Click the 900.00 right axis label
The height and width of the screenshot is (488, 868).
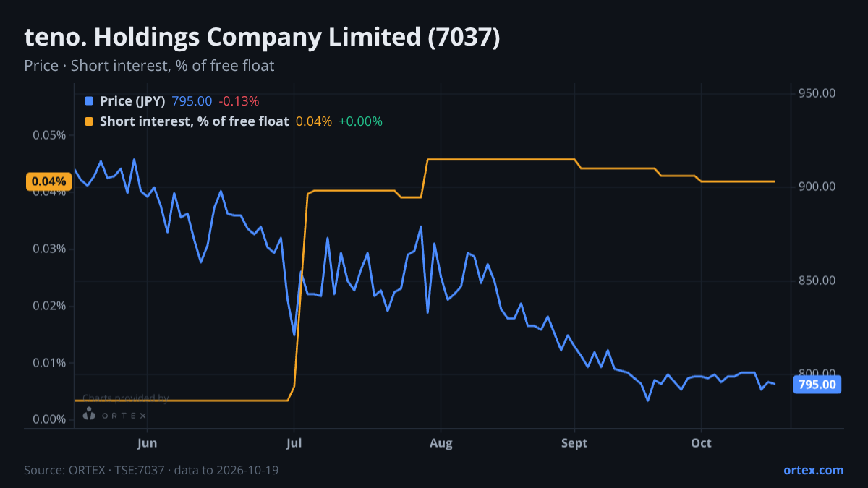[817, 187]
